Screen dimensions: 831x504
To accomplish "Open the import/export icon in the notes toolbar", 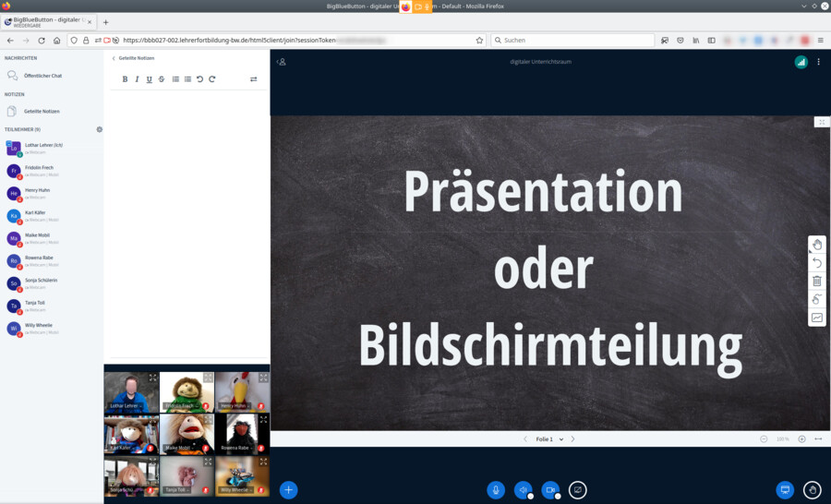I will pyautogui.click(x=254, y=79).
